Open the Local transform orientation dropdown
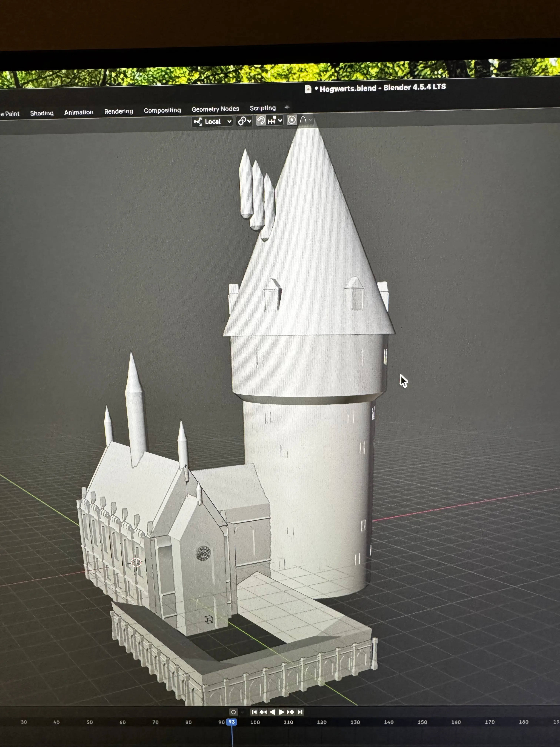The height and width of the screenshot is (747, 560). [212, 122]
